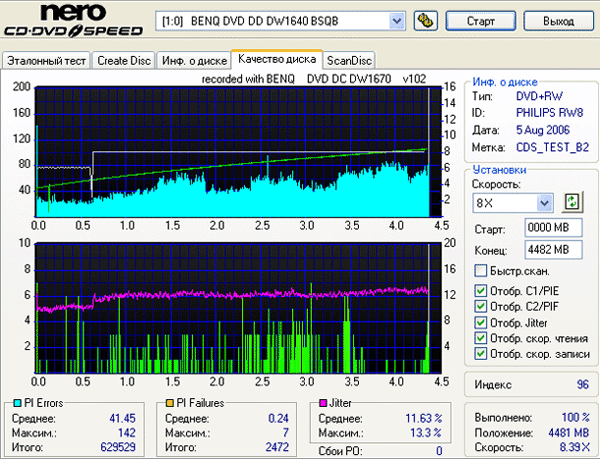Switch to the Эталонный тест tab
The height and width of the screenshot is (459, 600).
pos(47,60)
